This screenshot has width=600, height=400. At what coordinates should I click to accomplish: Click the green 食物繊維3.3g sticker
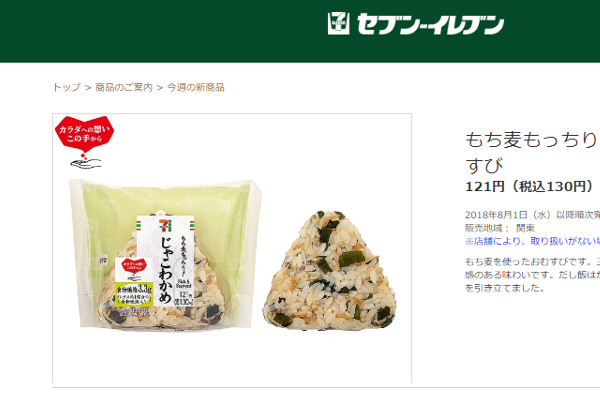pyautogui.click(x=134, y=295)
